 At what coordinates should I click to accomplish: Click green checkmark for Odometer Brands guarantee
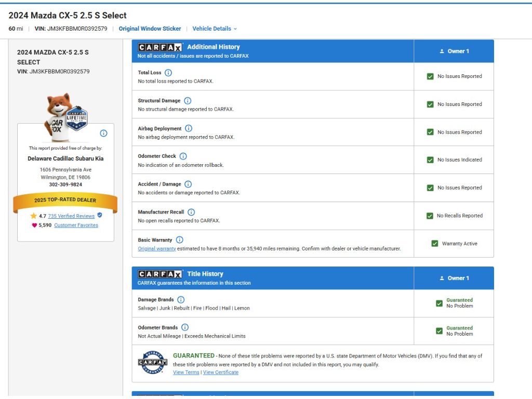[x=440, y=331]
